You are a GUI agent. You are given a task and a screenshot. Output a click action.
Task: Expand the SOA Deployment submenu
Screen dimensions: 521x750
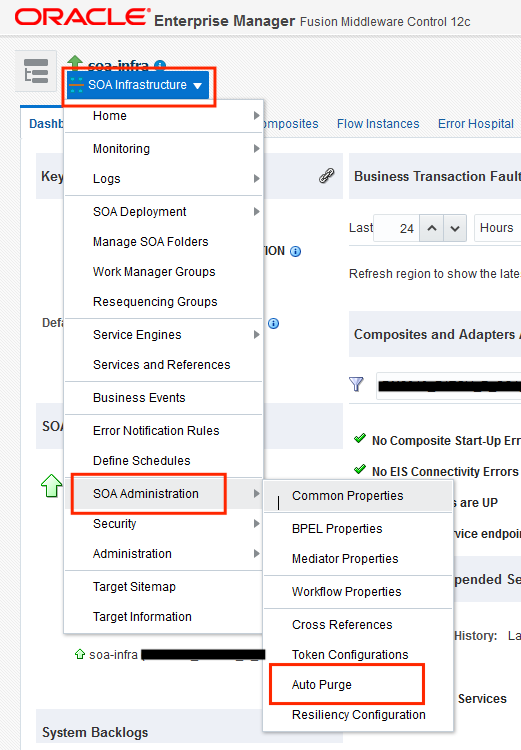point(256,211)
